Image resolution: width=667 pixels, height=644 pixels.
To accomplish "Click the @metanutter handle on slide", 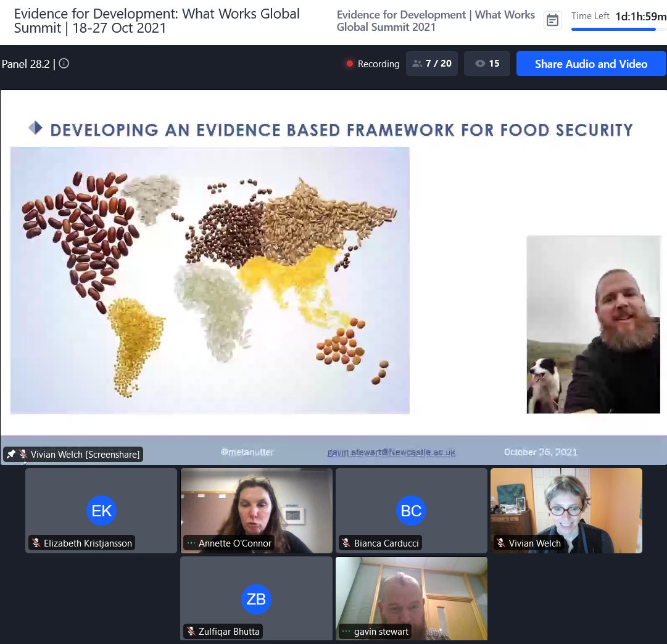I will [247, 452].
